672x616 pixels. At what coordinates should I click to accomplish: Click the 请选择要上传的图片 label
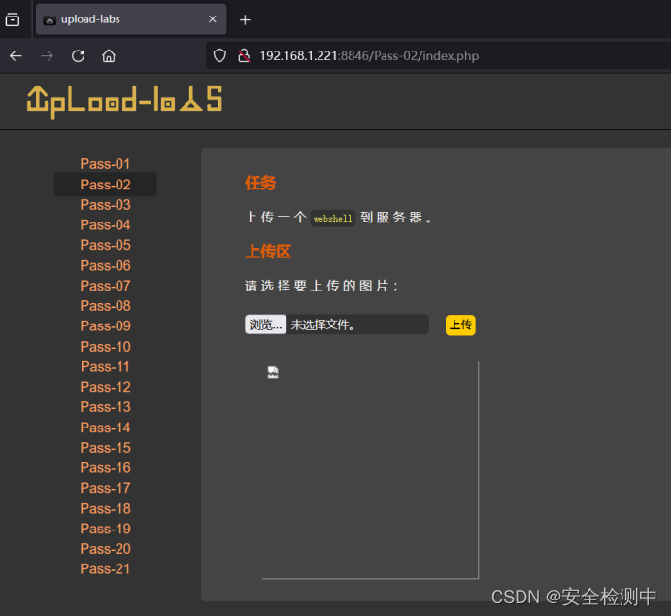321,286
